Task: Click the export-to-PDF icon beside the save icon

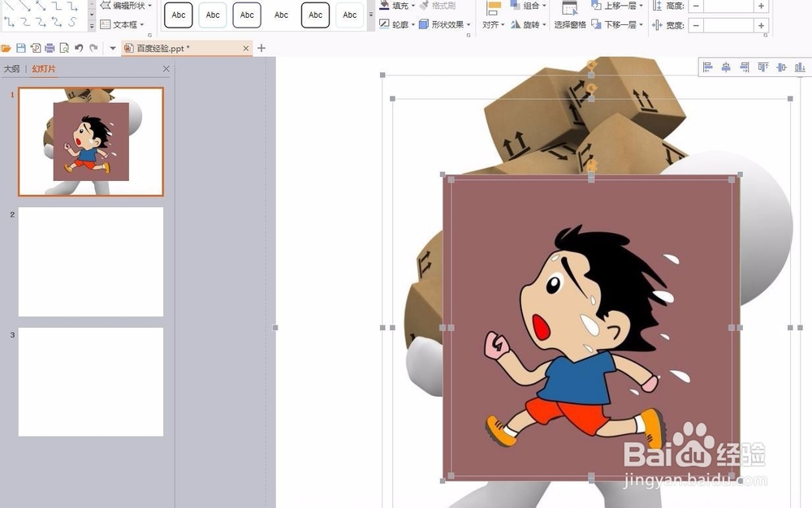Action: pyautogui.click(x=35, y=48)
